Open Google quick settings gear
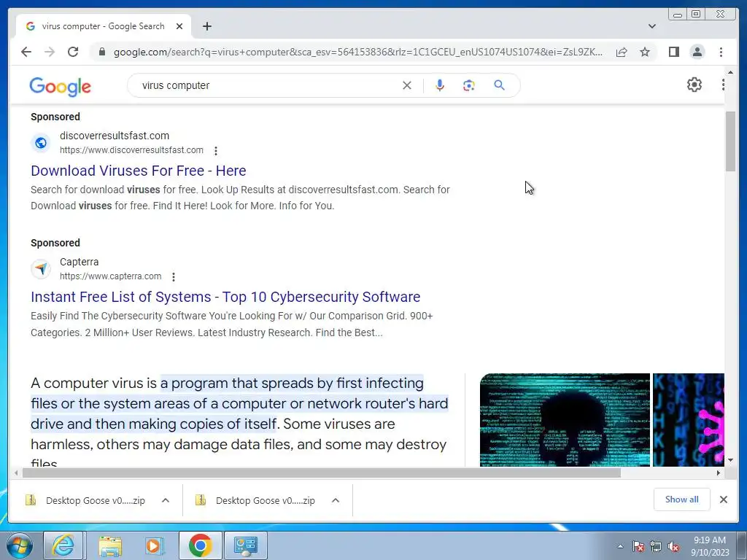The width and height of the screenshot is (747, 560). point(694,85)
